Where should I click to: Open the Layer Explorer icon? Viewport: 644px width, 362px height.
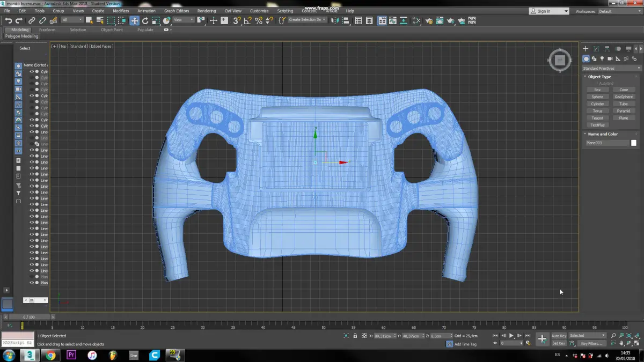click(369, 20)
